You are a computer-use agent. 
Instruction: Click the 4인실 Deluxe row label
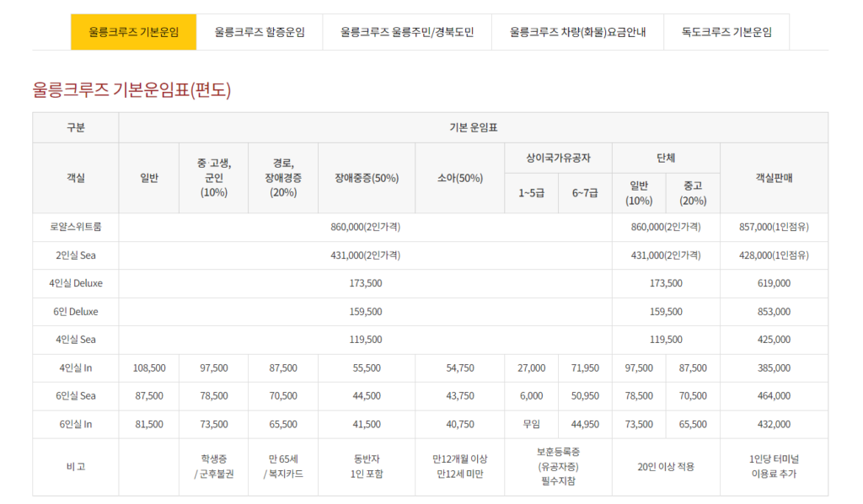[x=76, y=283]
